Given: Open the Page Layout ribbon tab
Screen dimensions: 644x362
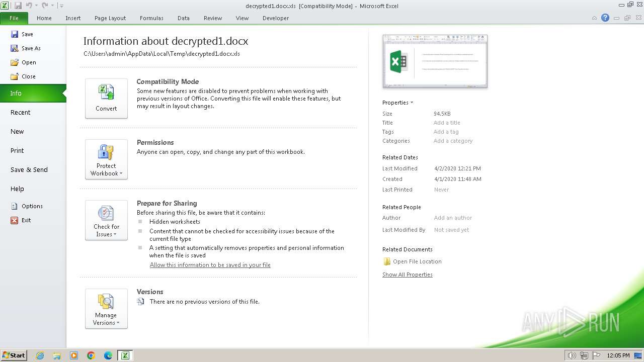Looking at the screenshot, I should point(110,18).
